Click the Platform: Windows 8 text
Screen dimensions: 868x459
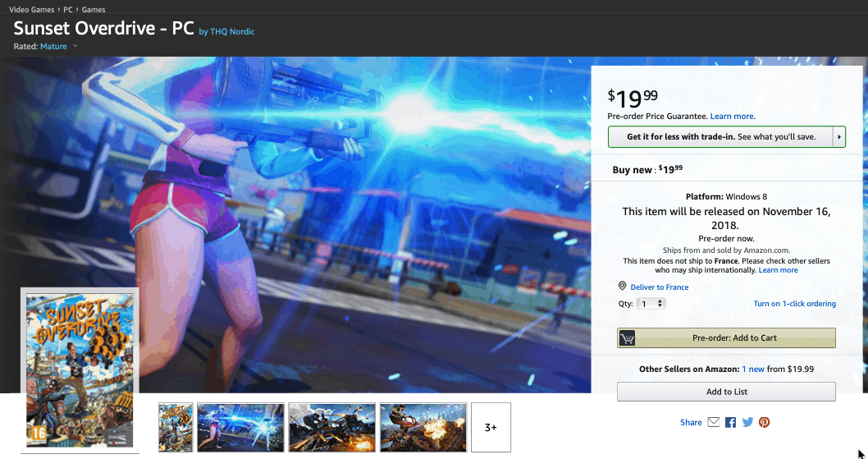coord(726,197)
